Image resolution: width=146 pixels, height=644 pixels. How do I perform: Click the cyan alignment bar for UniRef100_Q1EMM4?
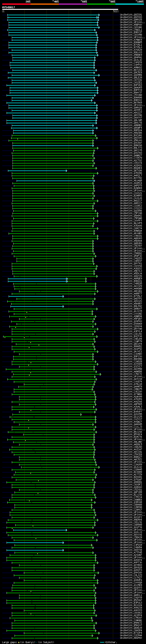pos(56,75)
